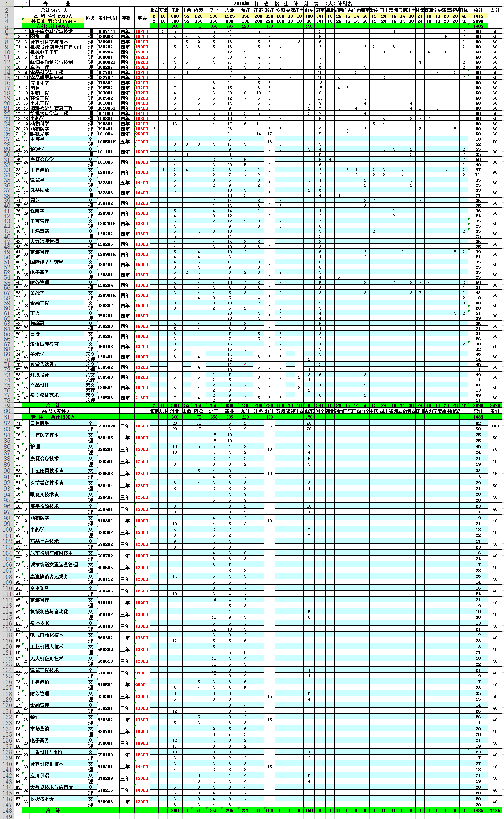Screen dimensions: 504x819
Task: Click the 专业代码 column header cell
Action: (x=108, y=18)
